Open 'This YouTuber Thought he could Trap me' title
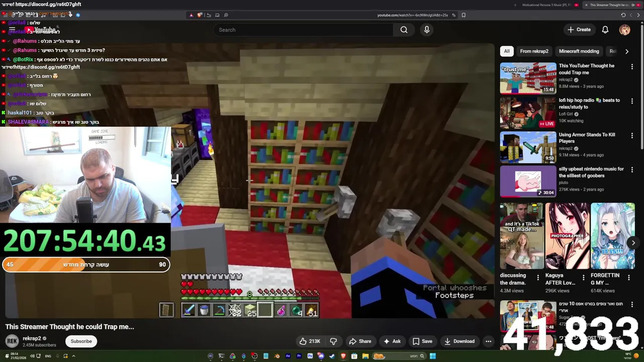644x362 pixels. point(587,69)
